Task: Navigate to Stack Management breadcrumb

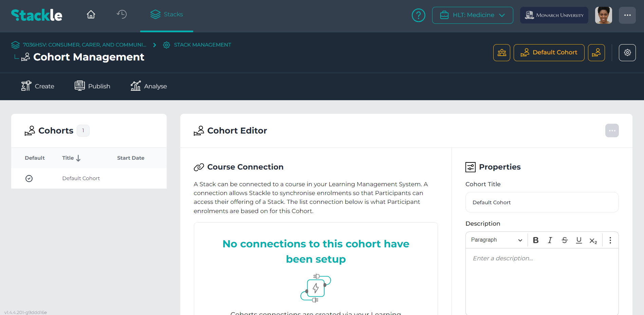Action: coord(202,45)
